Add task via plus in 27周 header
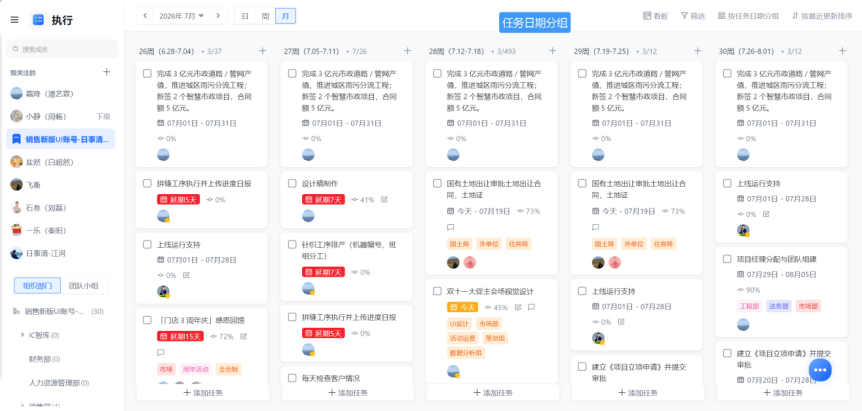The height and width of the screenshot is (411, 862). (x=407, y=51)
